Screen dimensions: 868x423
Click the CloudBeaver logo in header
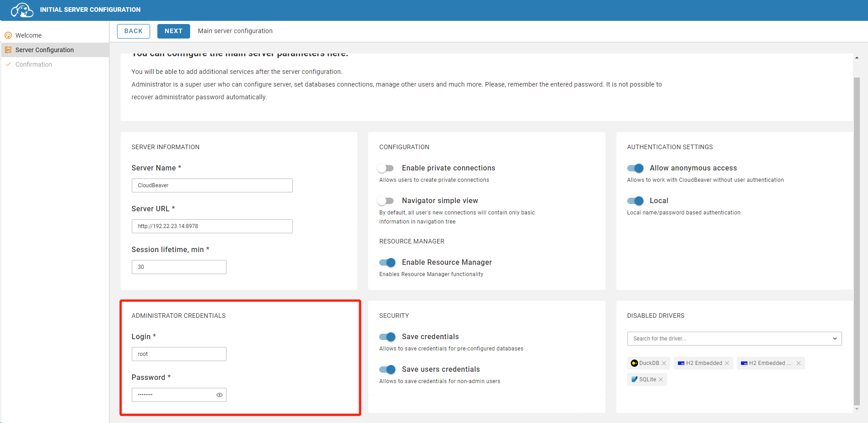(22, 10)
